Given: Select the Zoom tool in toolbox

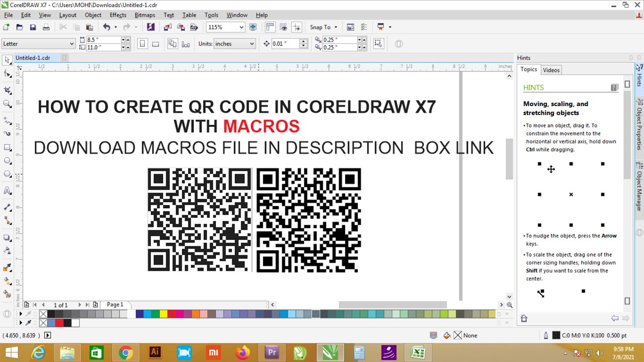Looking at the screenshot, I should 7,104.
